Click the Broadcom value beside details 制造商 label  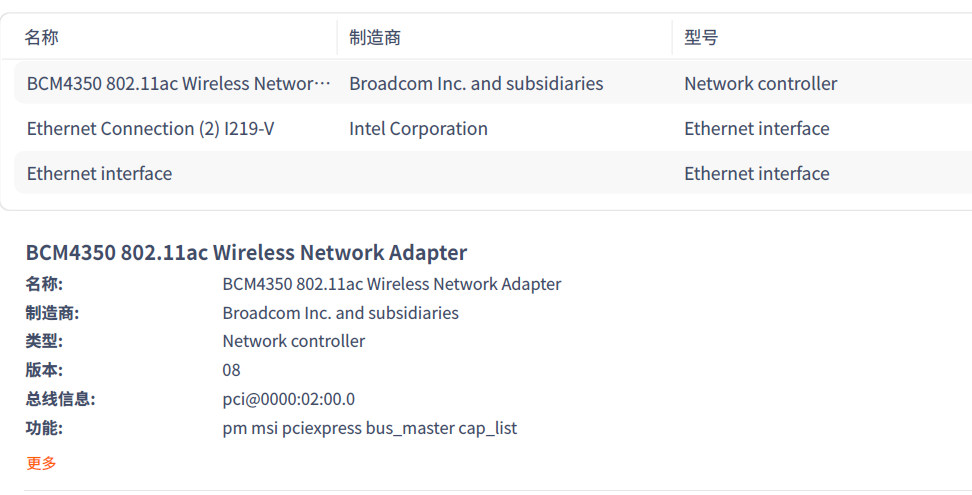pos(340,313)
